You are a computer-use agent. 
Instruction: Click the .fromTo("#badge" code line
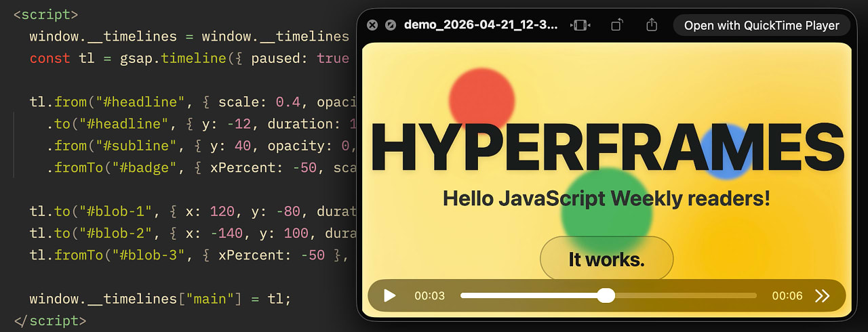pos(201,167)
